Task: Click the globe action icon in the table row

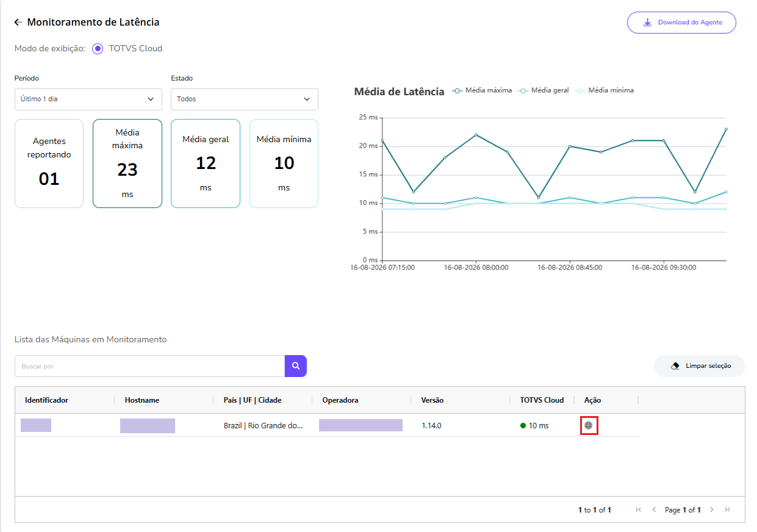Action: click(588, 425)
